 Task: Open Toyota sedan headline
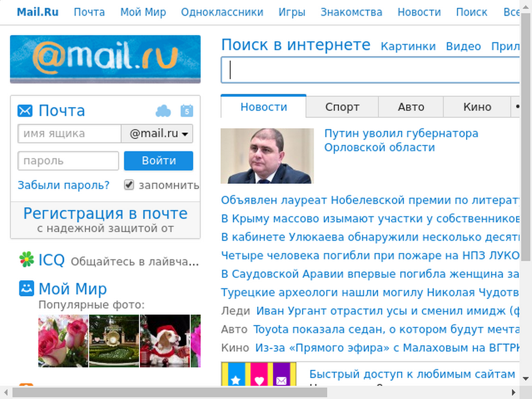[x=387, y=329]
